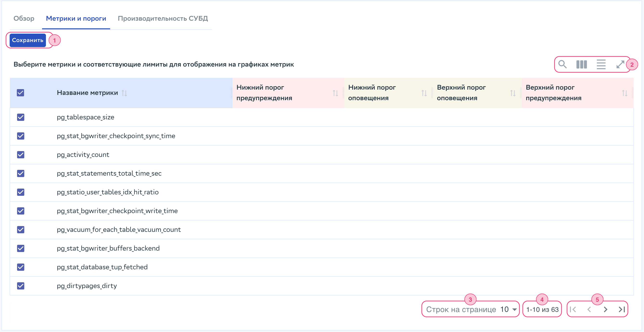
Task: Open Производительность СУБД tab
Action: tap(163, 18)
